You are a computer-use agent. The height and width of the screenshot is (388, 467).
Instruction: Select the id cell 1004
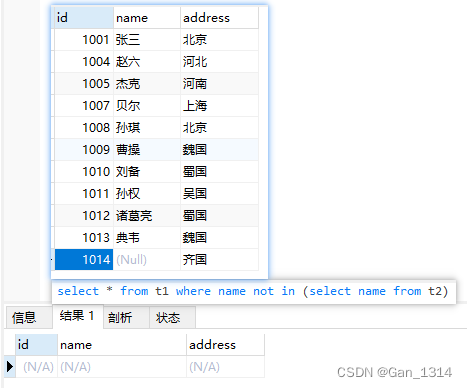84,62
